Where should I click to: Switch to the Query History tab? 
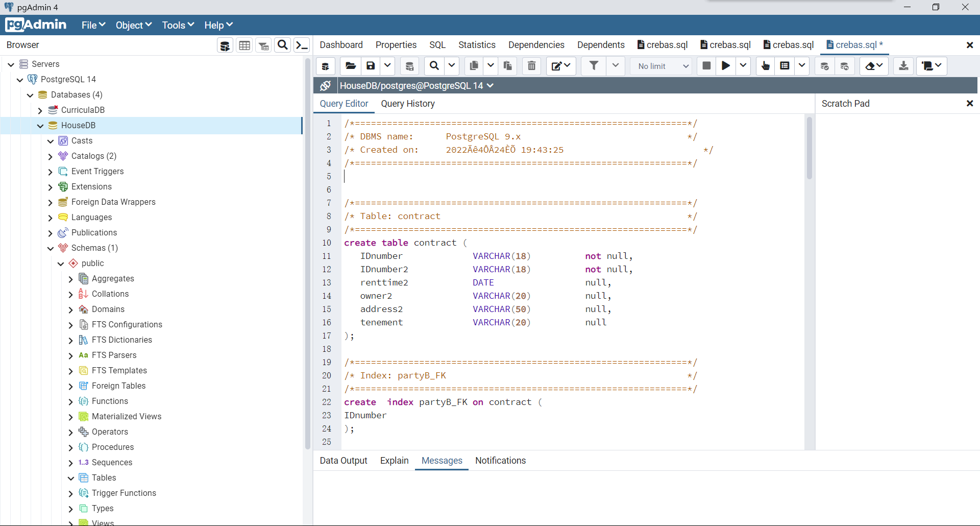click(x=407, y=104)
